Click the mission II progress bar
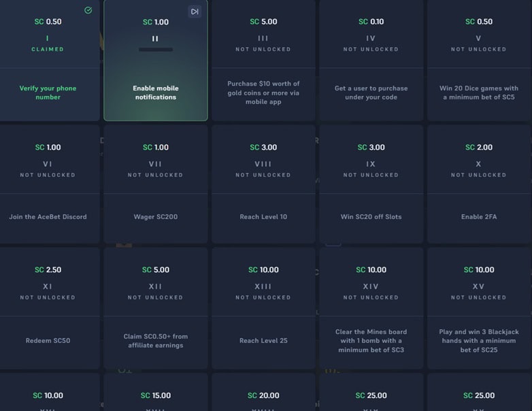Viewport: 532px width, 411px height. coord(156,50)
